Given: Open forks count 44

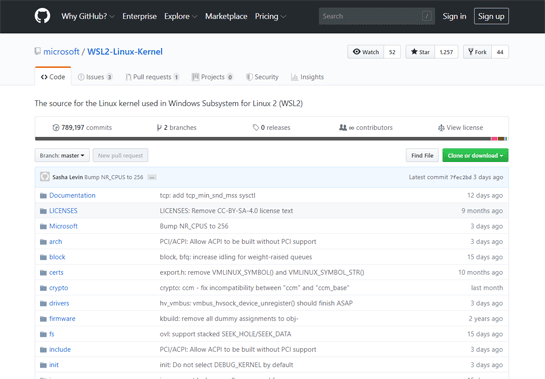Looking at the screenshot, I should pyautogui.click(x=500, y=52).
